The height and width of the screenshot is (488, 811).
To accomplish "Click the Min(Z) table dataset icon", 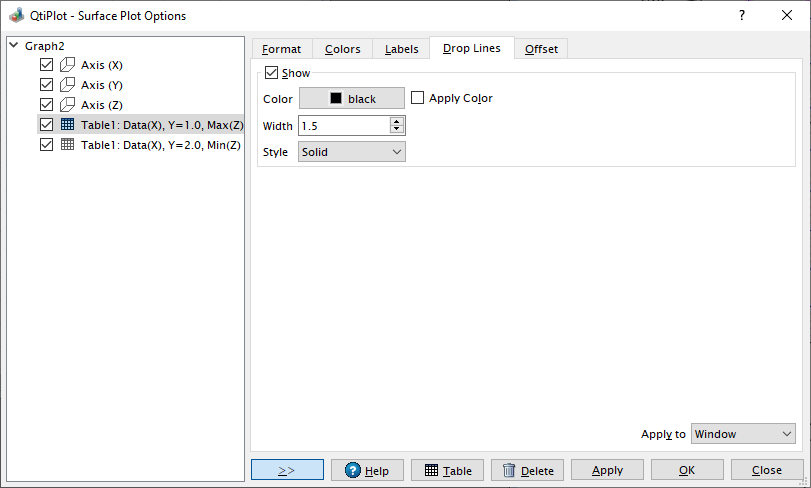I will coord(68,145).
